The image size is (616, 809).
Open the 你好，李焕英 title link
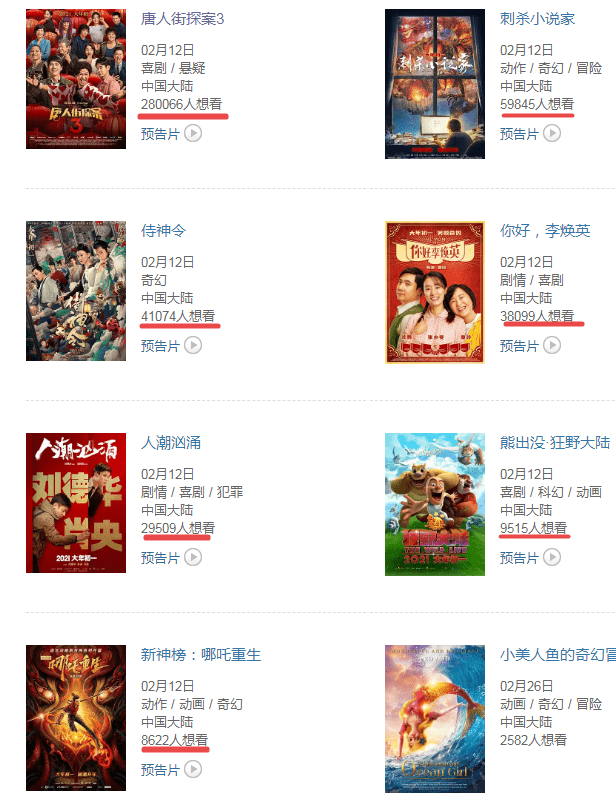[545, 231]
